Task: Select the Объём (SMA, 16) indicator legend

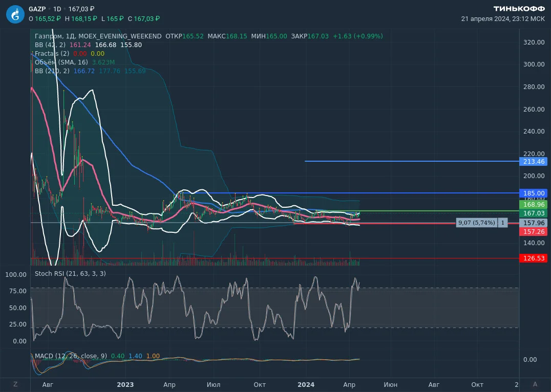Action: click(x=61, y=62)
